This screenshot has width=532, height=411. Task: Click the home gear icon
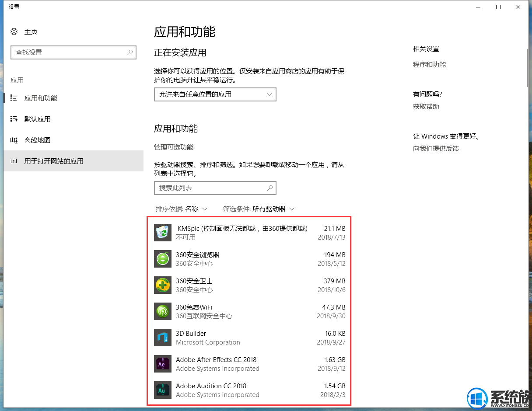click(14, 31)
